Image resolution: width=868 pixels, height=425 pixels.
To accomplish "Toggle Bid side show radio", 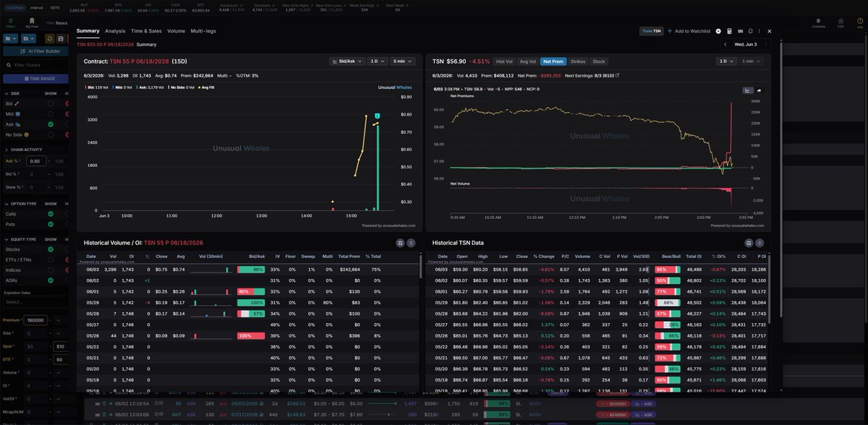I will coord(51,103).
